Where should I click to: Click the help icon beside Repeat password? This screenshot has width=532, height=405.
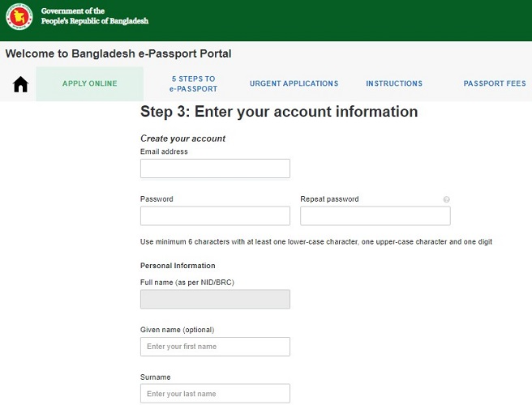click(x=446, y=199)
